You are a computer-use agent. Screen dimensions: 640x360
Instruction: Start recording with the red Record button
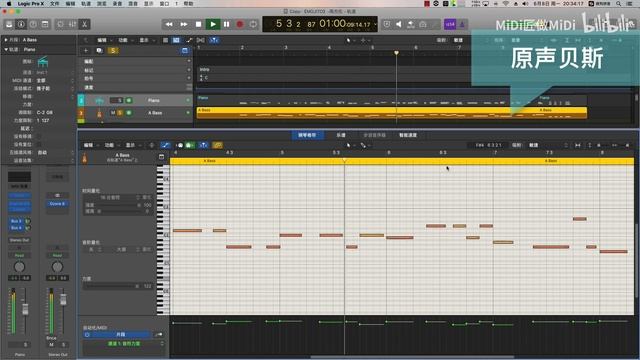pos(240,24)
